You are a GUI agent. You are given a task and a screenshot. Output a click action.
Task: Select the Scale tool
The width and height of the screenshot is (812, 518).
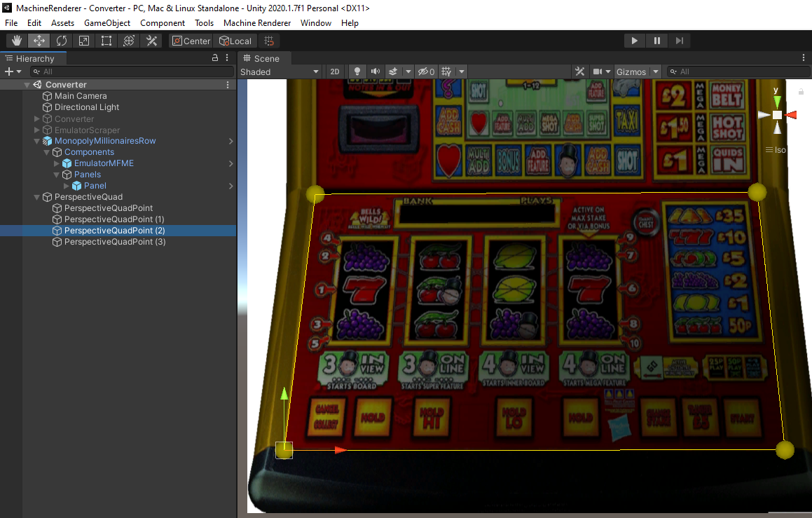coord(84,41)
